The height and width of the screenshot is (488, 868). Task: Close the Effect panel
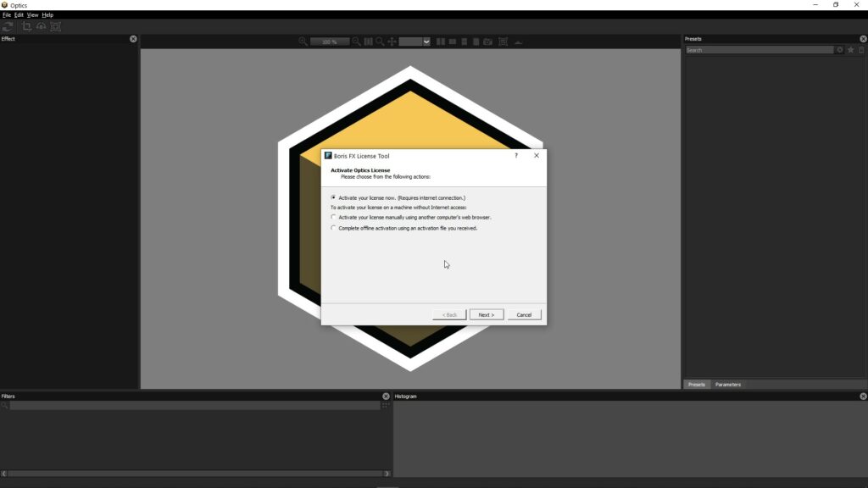[x=133, y=39]
